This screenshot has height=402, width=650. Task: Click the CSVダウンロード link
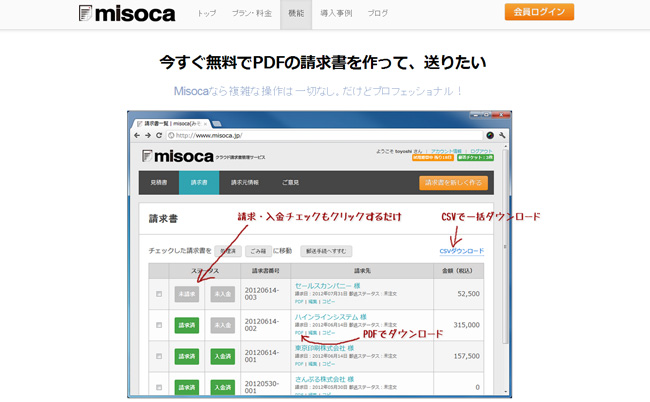[462, 251]
